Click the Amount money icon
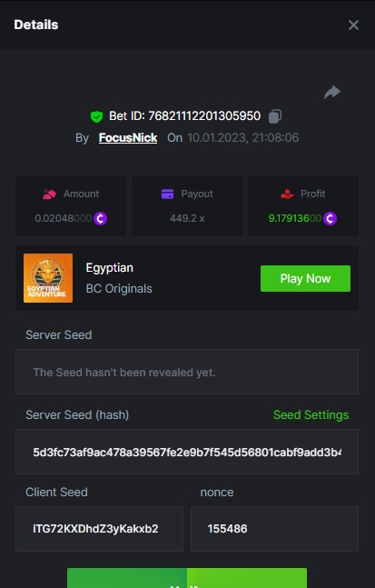Image resolution: width=375 pixels, height=588 pixels. 49,194
